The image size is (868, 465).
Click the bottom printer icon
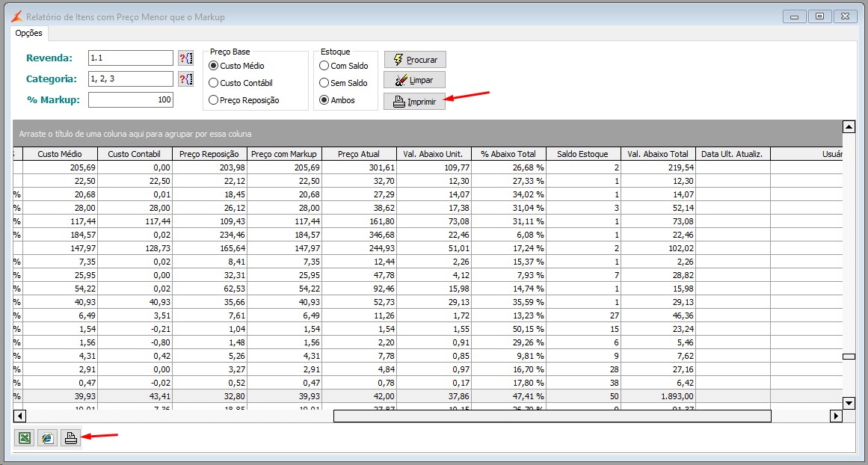tap(70, 438)
